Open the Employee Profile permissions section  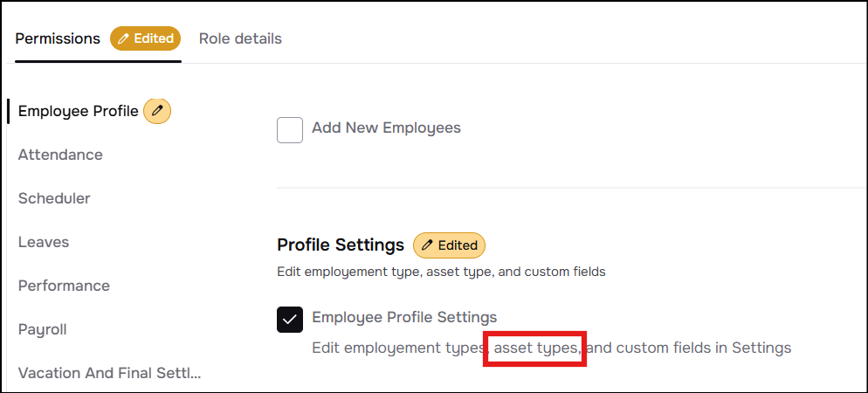[x=78, y=111]
